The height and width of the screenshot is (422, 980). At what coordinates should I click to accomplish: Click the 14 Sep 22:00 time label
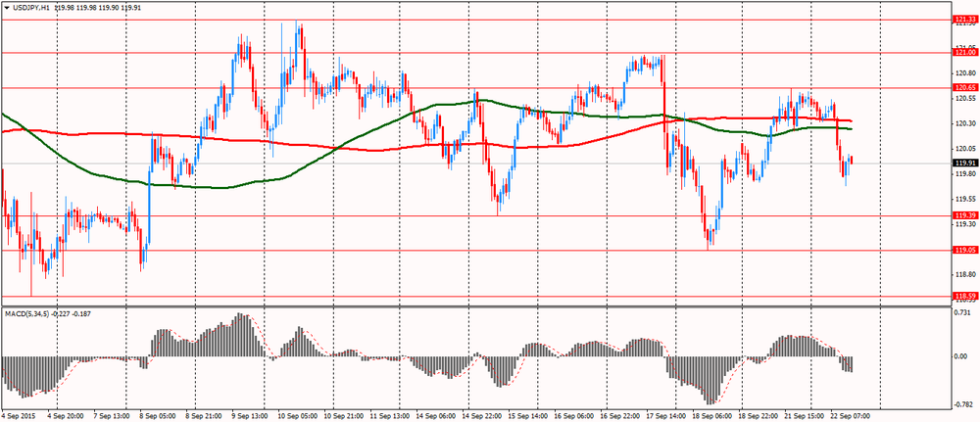pyautogui.click(x=481, y=414)
